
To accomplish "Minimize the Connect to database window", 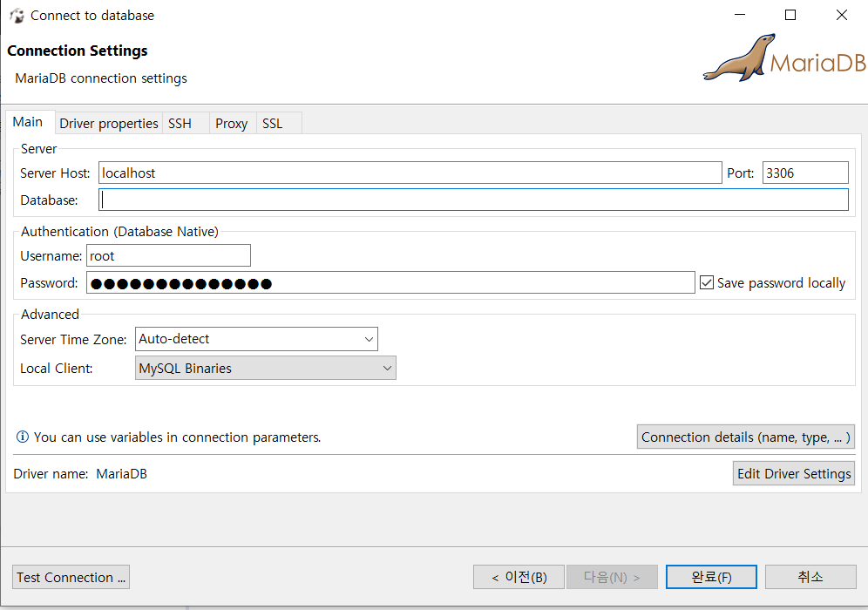I will click(740, 15).
